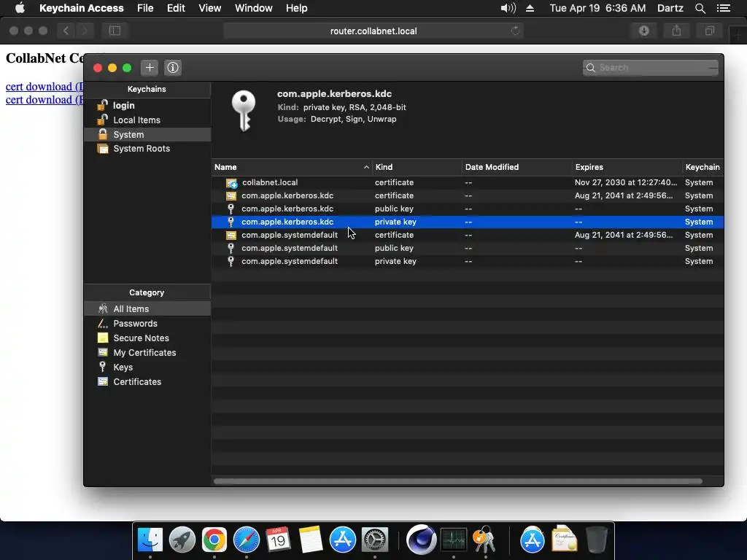Click the Keychain Access search field

click(650, 68)
